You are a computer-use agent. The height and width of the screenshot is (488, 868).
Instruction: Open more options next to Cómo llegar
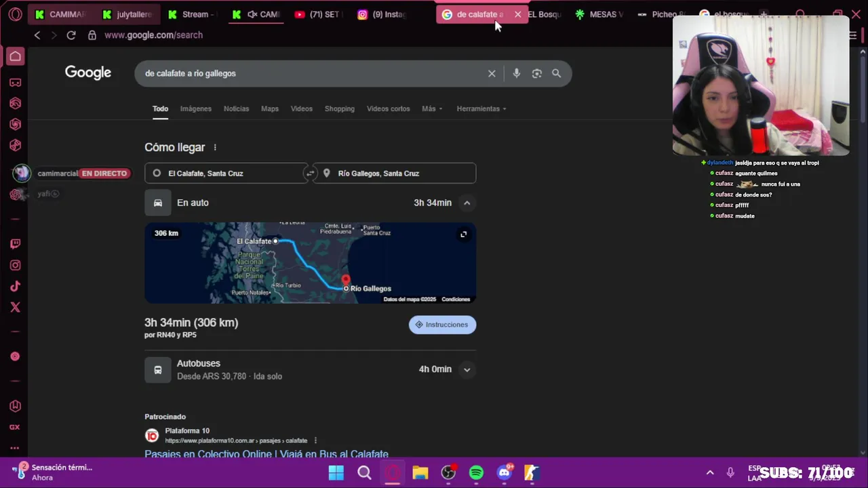(215, 148)
